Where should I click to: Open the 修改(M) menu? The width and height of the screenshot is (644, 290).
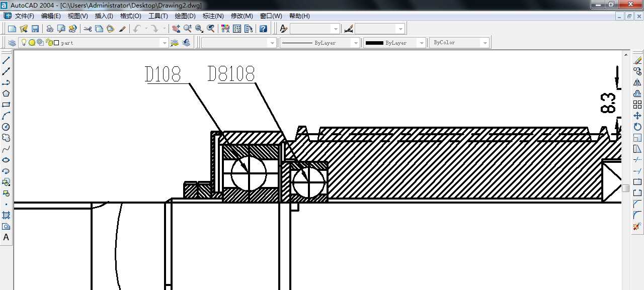[x=242, y=16]
